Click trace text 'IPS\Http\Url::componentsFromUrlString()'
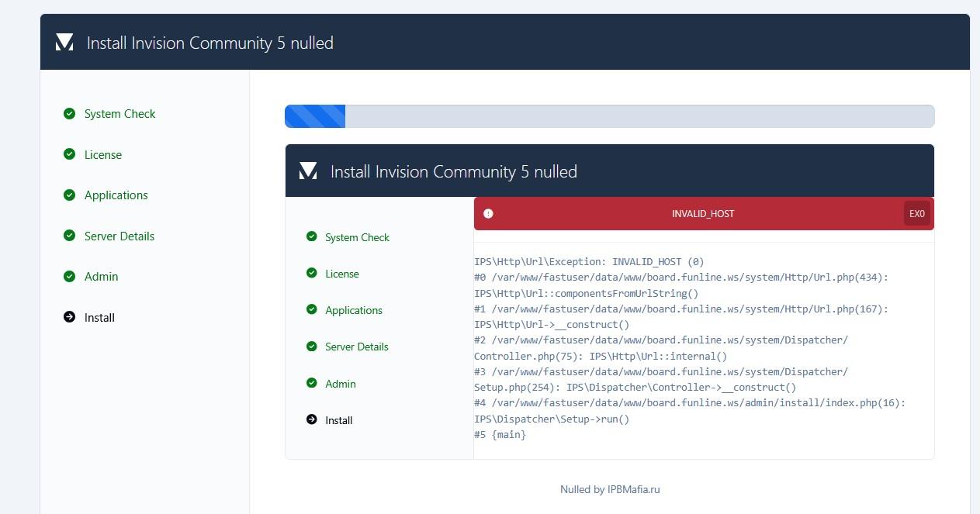 tap(587, 294)
